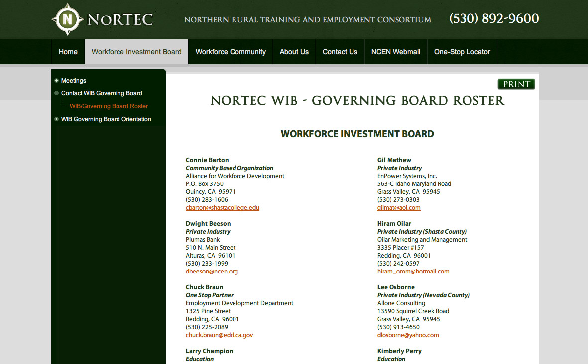Select the name Hiram Oilar
This screenshot has height=364, width=588.
tap(394, 224)
